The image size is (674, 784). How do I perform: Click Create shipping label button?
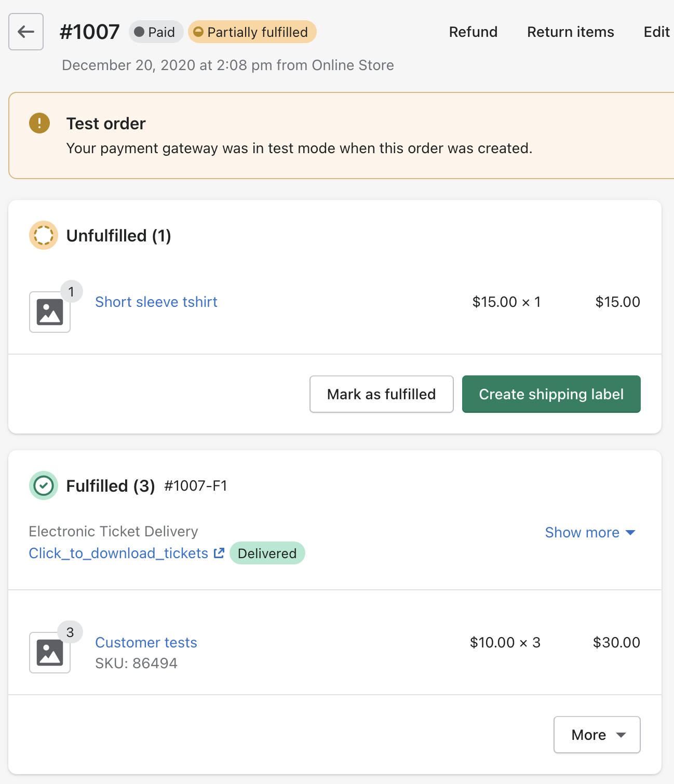(x=551, y=394)
